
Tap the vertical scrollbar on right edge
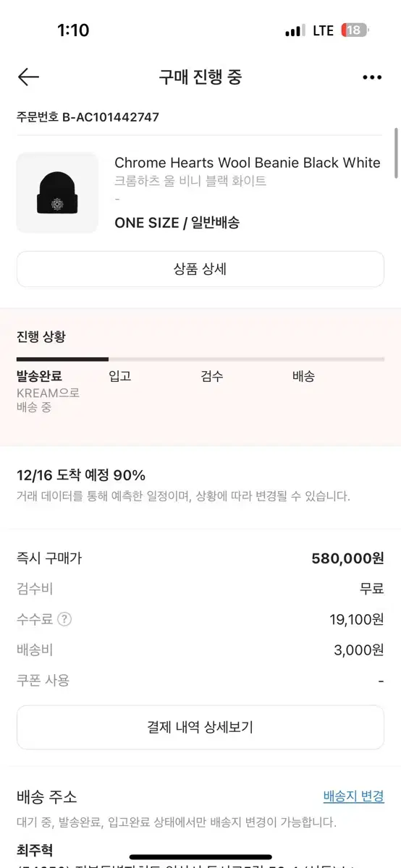[x=396, y=152]
